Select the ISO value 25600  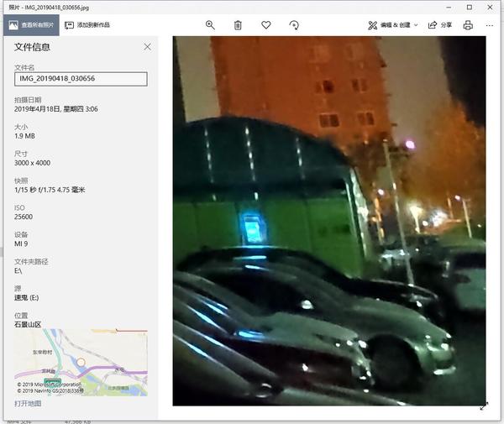(x=24, y=217)
